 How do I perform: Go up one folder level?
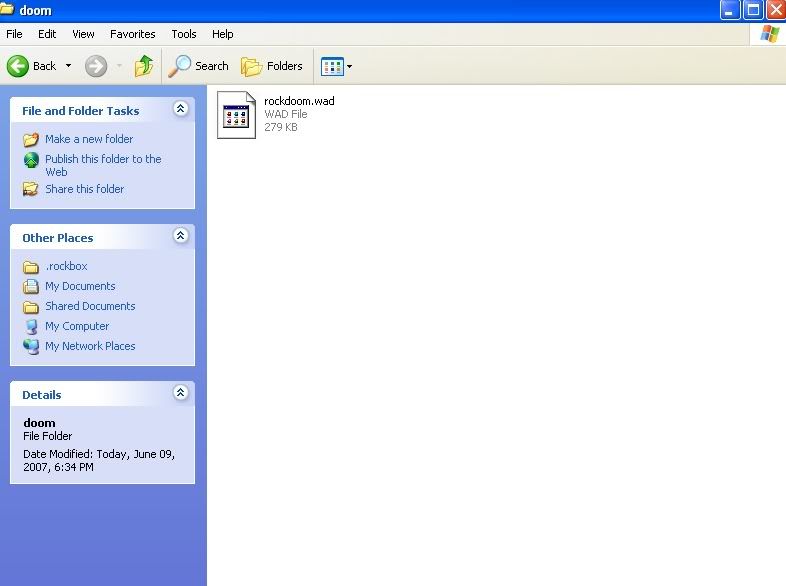pyautogui.click(x=144, y=66)
